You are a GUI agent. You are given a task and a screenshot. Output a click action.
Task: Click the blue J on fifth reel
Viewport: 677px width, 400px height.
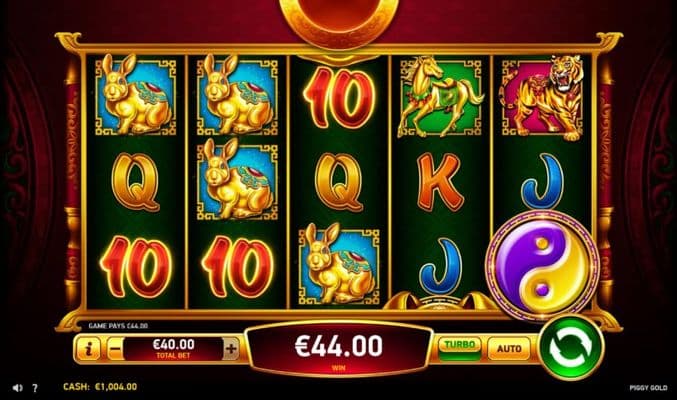[542, 181]
